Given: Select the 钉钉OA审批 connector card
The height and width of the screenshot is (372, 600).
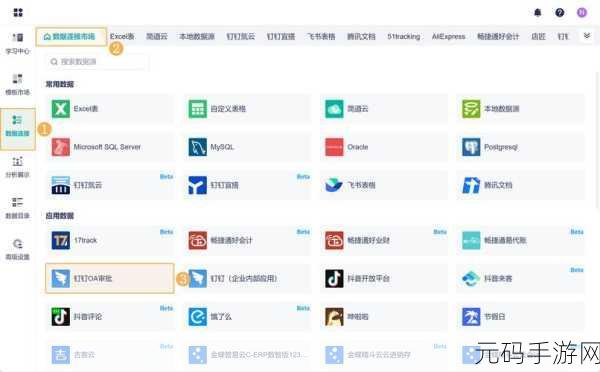Looking at the screenshot, I should (110, 278).
